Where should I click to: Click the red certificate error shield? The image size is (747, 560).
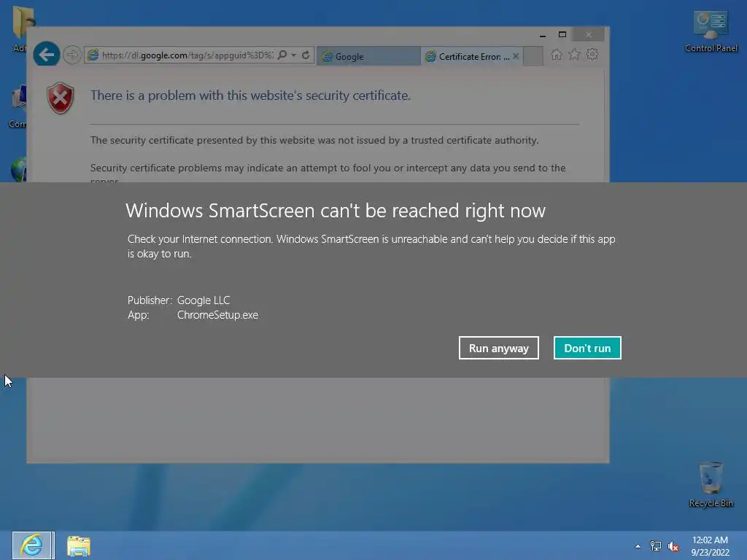(x=60, y=98)
